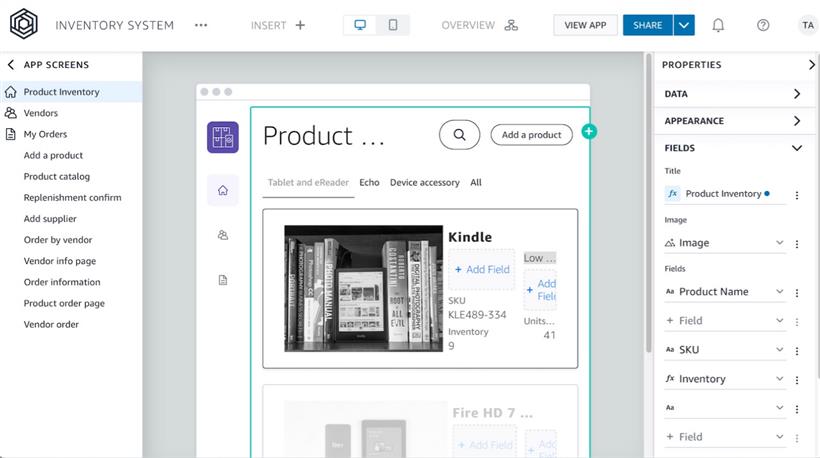The width and height of the screenshot is (820, 458).
Task: Click the SKU value KLE489-334
Action: [x=477, y=315]
